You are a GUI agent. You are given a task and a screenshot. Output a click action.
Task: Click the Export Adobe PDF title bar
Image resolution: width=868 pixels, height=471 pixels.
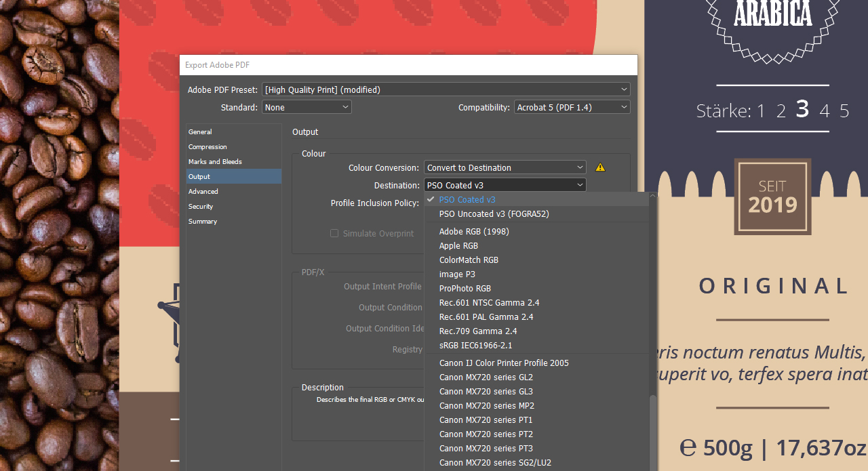click(x=408, y=65)
